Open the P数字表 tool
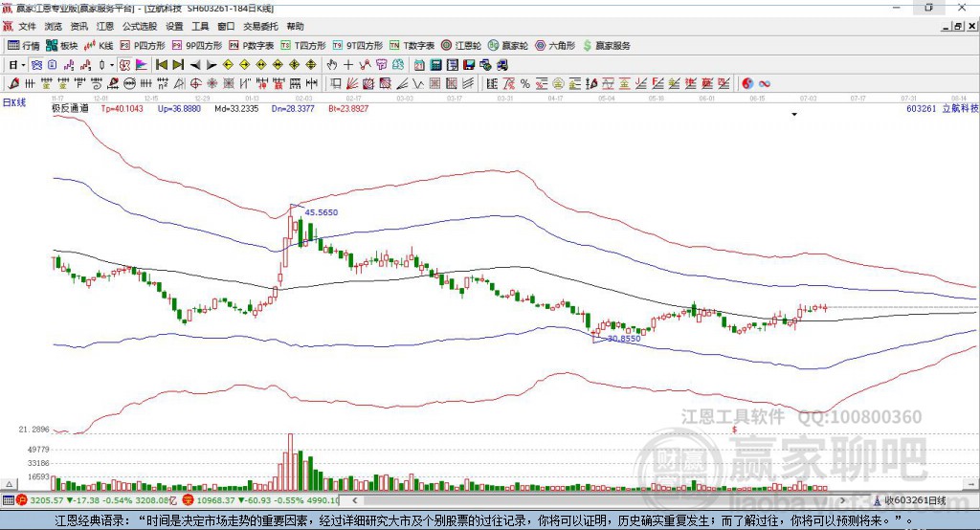This screenshot has height=530, width=980. pyautogui.click(x=252, y=46)
